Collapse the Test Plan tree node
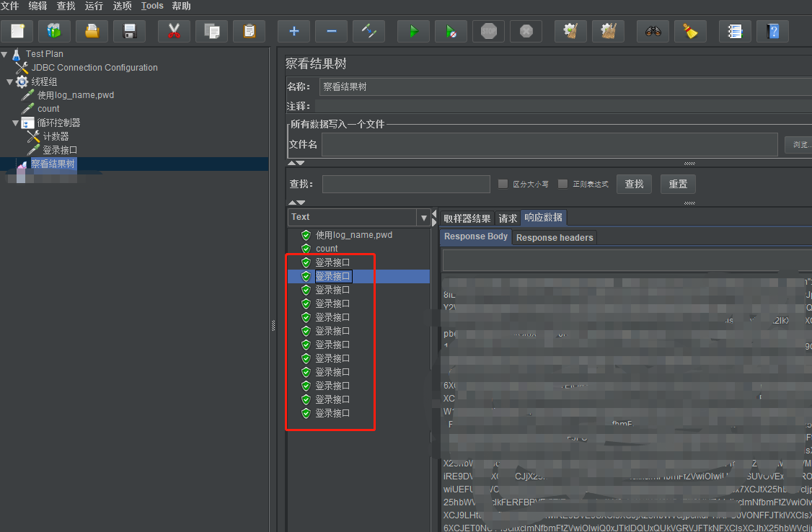812x532 pixels. (x=4, y=54)
